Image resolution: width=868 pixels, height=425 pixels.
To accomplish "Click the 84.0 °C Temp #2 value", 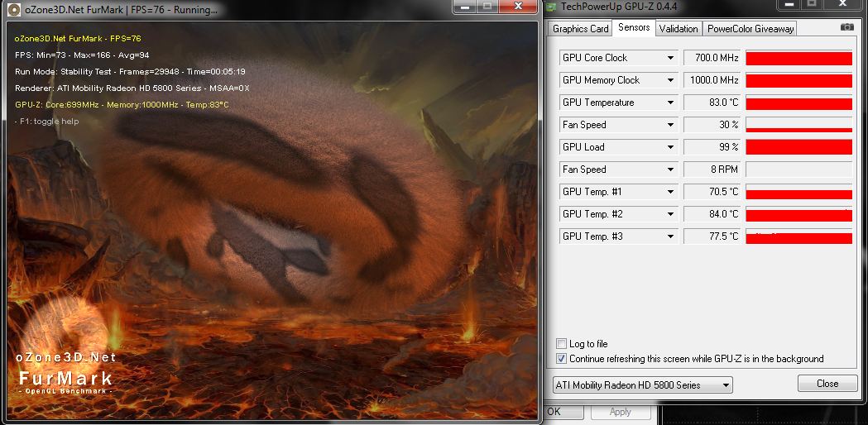I will pos(712,214).
